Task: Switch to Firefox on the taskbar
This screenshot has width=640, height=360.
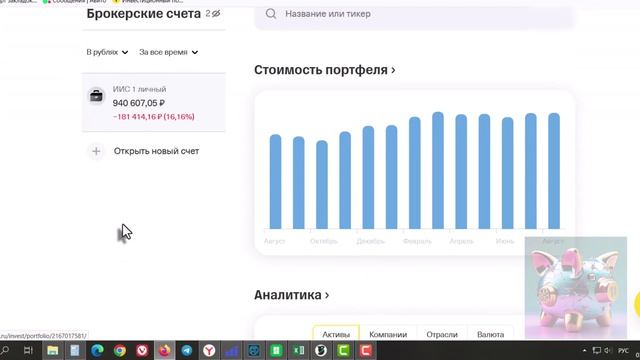Action: click(164, 350)
